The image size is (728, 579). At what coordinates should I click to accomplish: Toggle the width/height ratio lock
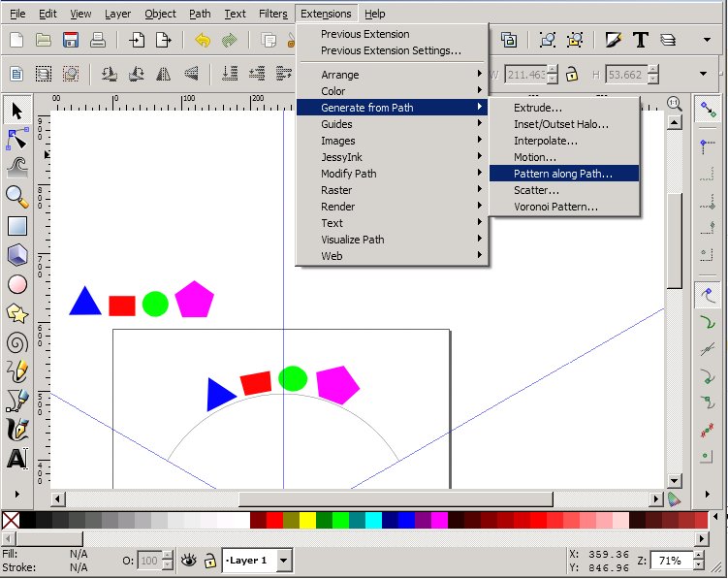click(x=573, y=74)
